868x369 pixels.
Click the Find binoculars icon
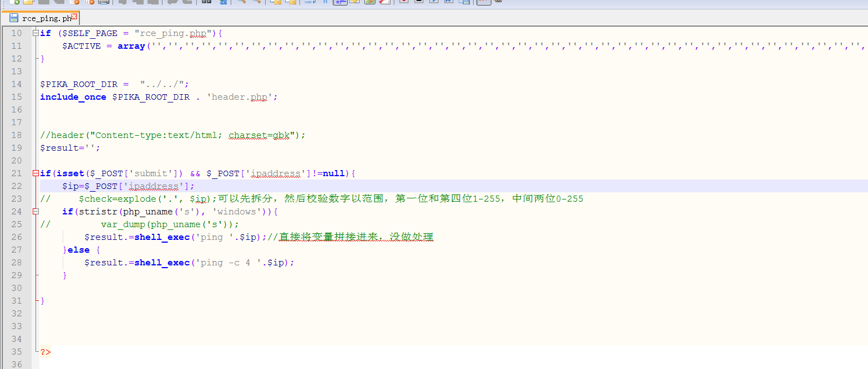(206, 2)
